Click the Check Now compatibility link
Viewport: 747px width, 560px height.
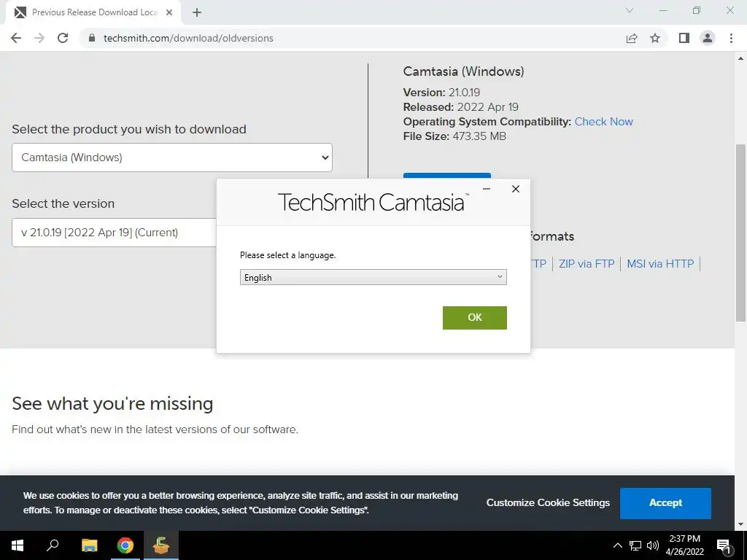[x=603, y=122]
